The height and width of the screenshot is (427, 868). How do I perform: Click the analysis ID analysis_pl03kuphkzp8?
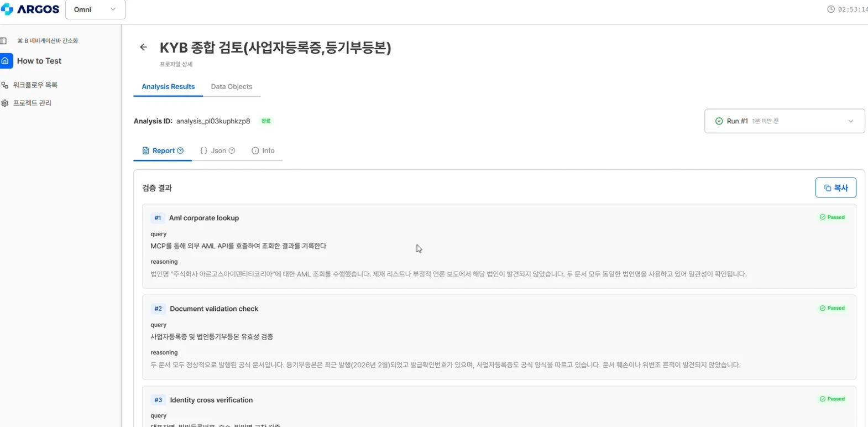point(213,121)
